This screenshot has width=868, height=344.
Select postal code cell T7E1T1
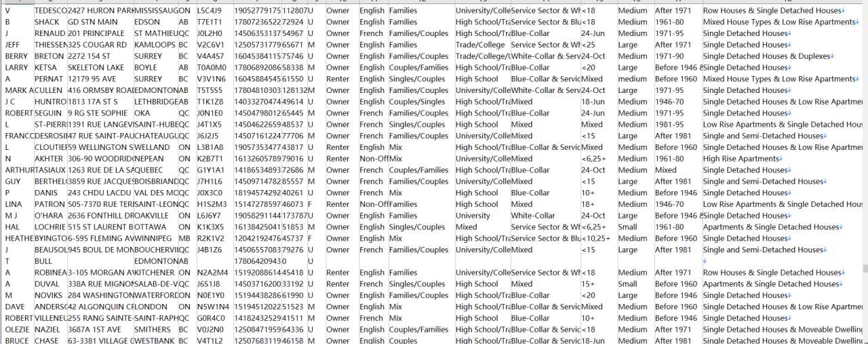pyautogui.click(x=214, y=22)
